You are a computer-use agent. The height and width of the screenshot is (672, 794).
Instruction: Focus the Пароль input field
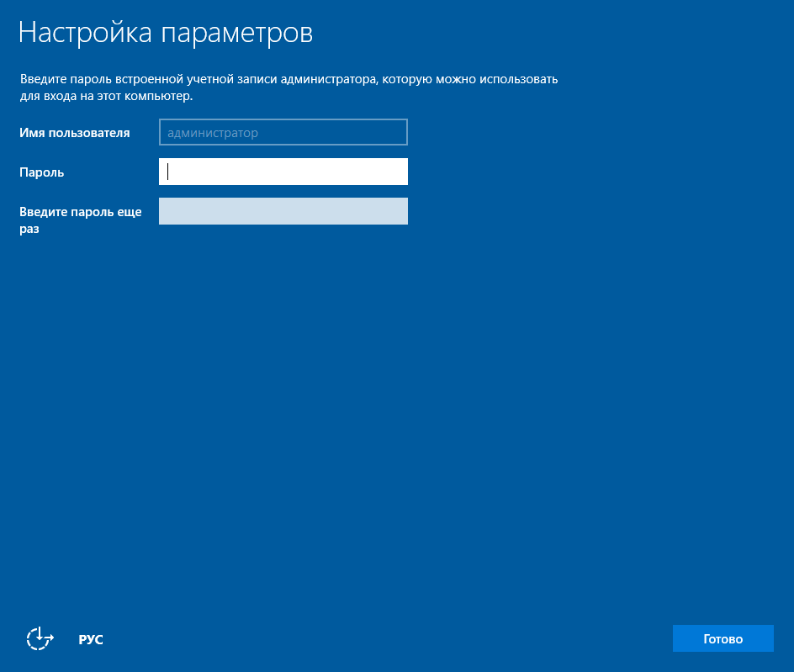(x=283, y=172)
